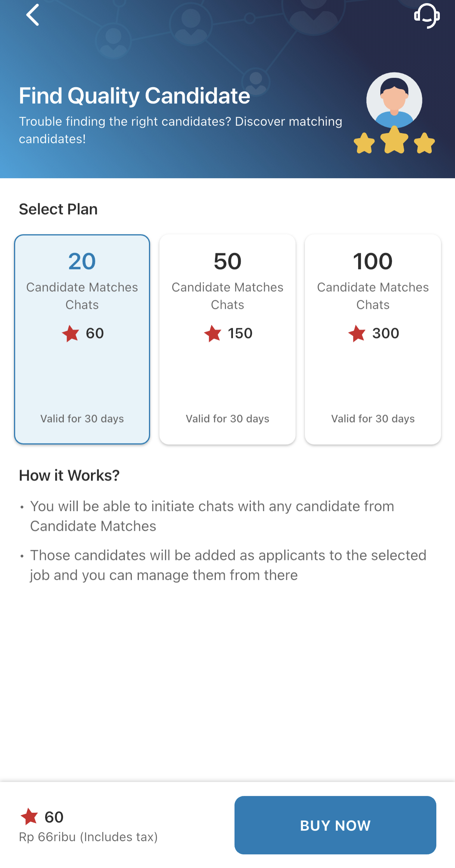Screen dimensions: 455x868
Task: Tap the Select Plan heading
Action: point(58,209)
